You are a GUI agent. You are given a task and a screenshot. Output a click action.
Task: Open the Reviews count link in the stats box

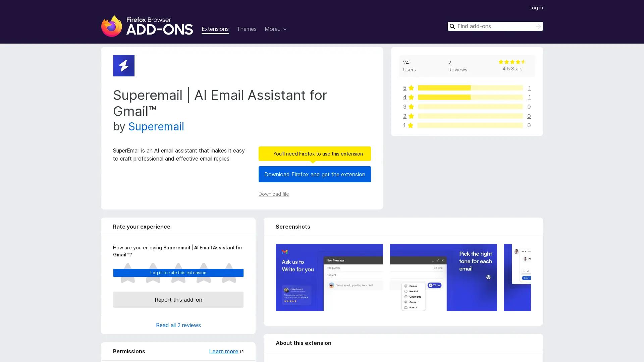click(x=458, y=69)
